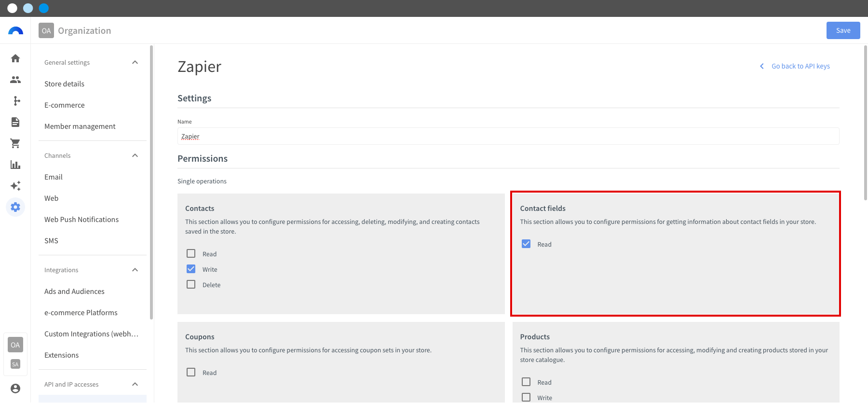Click the main page scrollbar
This screenshot has height=403, width=868.
tap(866, 123)
